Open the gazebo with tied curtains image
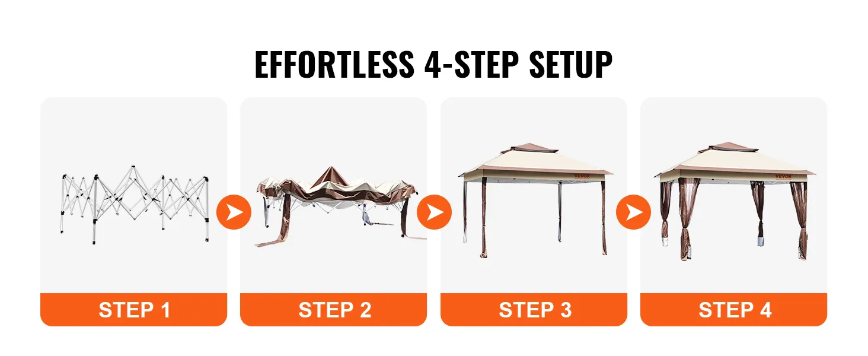 click(x=735, y=201)
